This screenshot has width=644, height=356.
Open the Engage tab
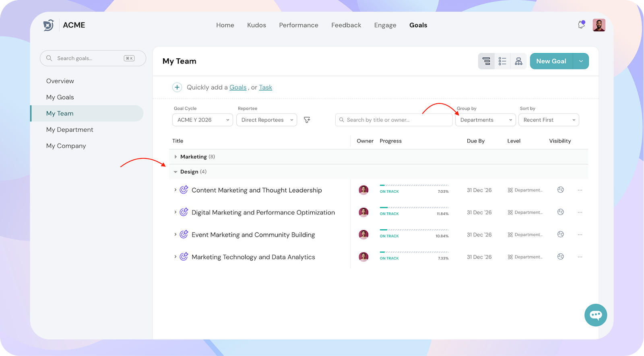[385, 25]
